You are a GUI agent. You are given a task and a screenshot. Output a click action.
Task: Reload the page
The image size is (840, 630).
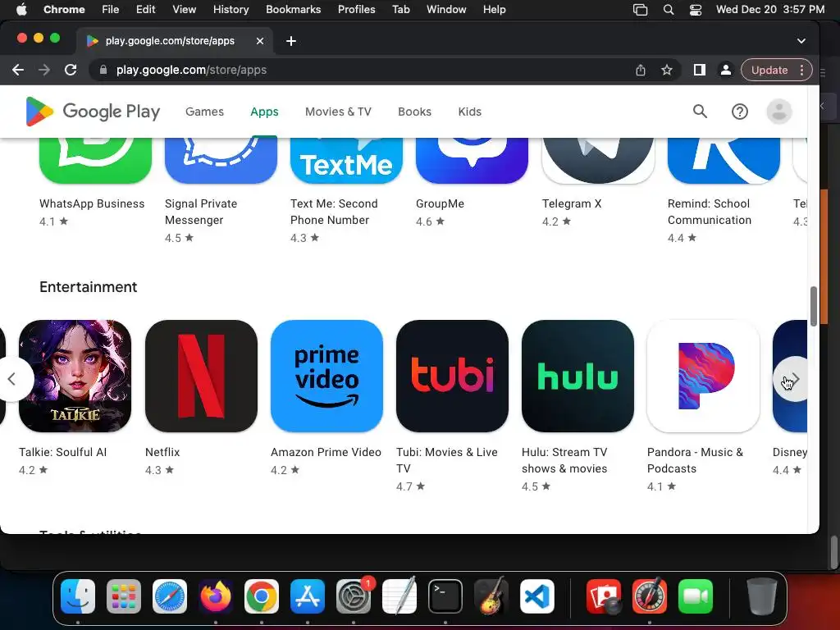coord(71,71)
